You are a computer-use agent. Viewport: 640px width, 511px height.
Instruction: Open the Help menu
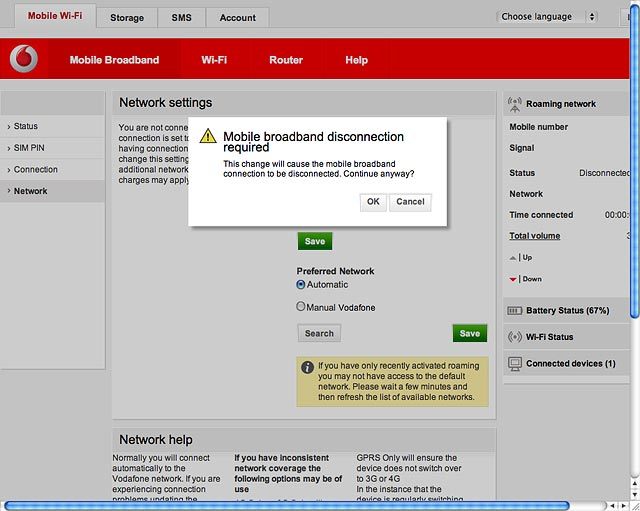(356, 60)
